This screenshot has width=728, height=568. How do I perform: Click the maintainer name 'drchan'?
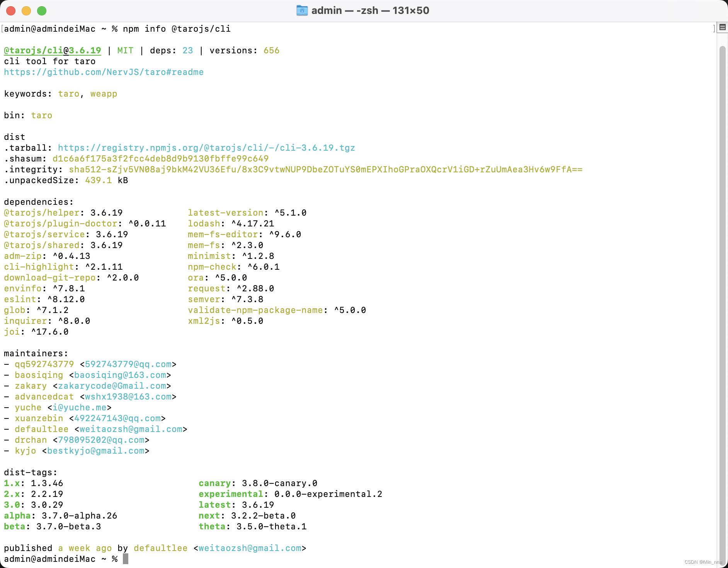31,440
